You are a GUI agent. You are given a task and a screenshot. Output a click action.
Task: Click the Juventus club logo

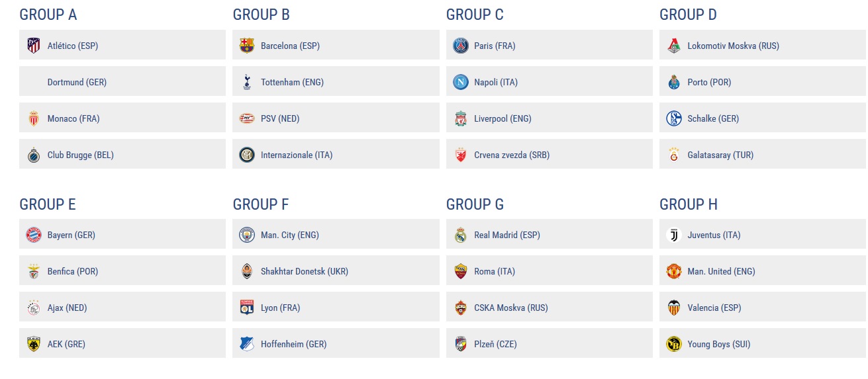click(x=673, y=235)
